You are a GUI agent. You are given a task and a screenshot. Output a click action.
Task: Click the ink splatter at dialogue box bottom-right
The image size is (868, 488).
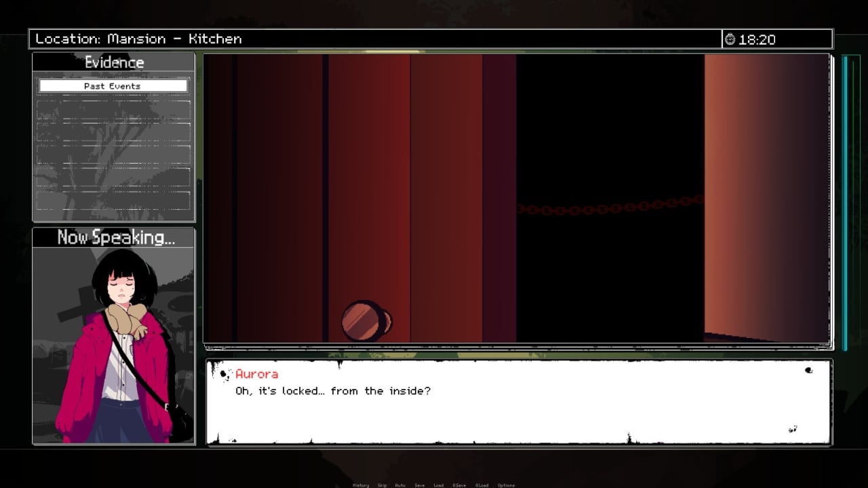[793, 429]
